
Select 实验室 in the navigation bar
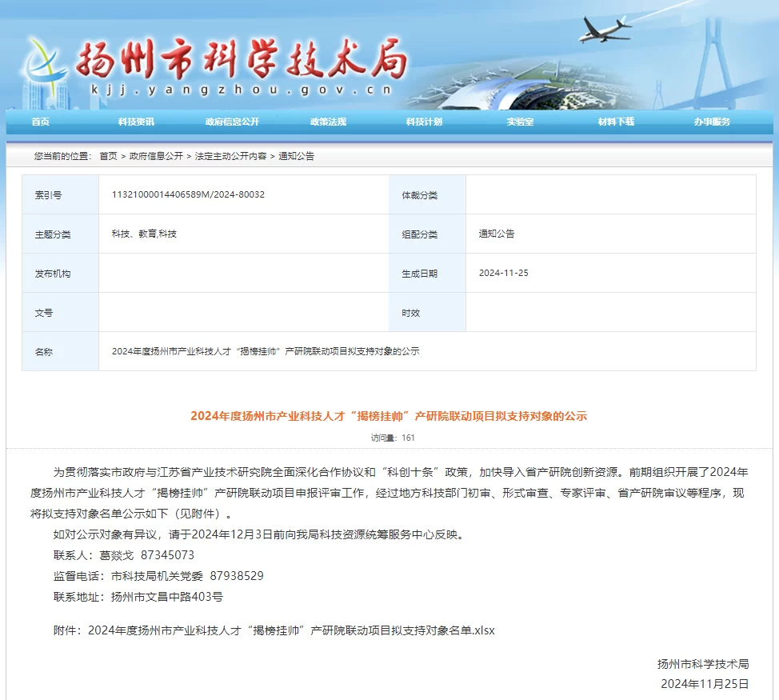click(x=520, y=122)
